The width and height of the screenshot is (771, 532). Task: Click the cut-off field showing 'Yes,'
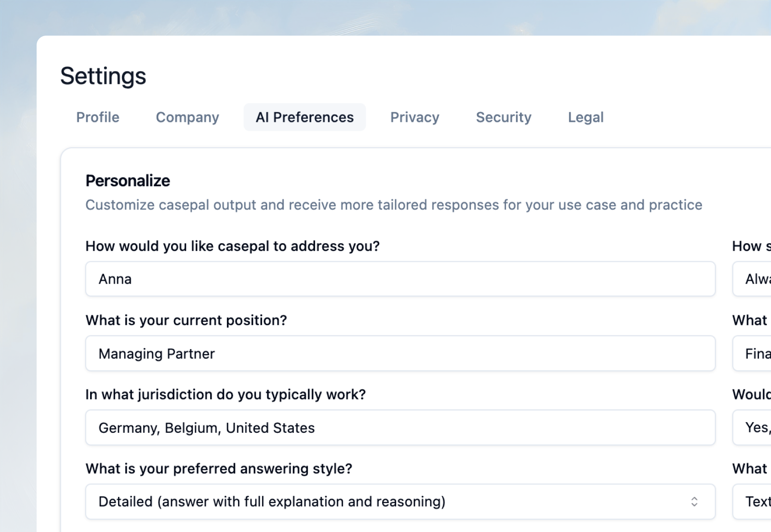coord(754,428)
